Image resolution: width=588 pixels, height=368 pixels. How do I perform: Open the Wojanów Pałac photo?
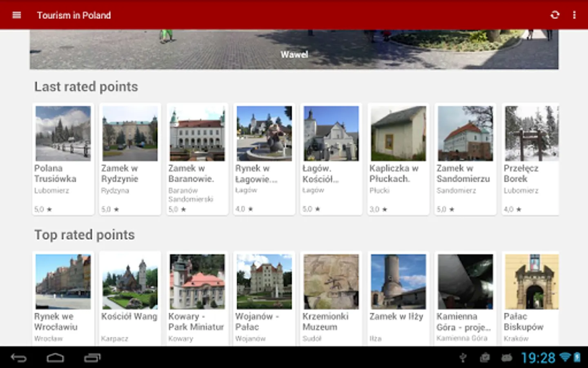[x=264, y=282]
